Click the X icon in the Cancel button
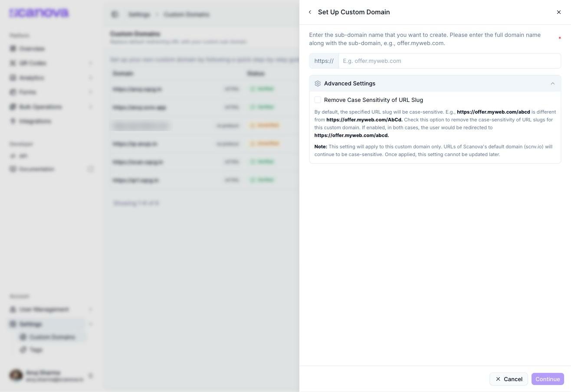 (x=498, y=379)
